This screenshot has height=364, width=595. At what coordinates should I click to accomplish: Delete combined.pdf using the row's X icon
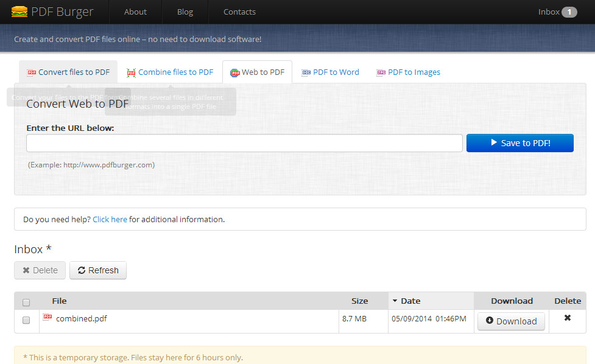pyautogui.click(x=568, y=318)
